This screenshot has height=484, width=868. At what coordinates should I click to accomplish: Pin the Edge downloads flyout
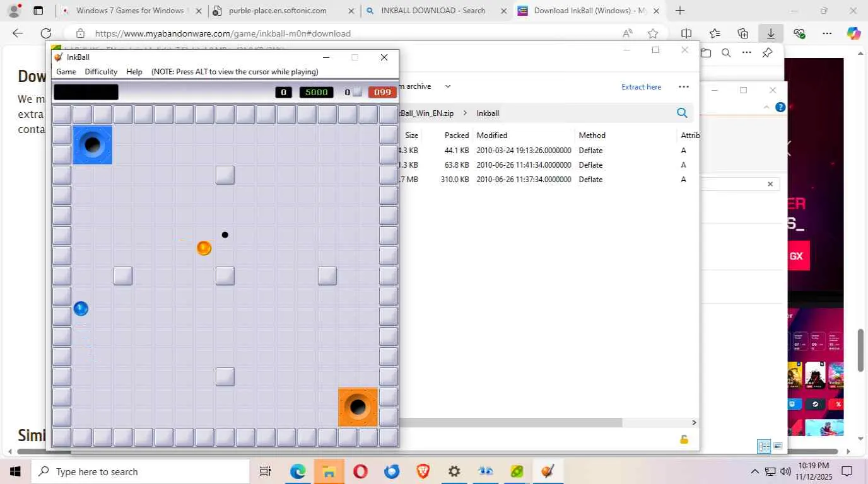767,53
